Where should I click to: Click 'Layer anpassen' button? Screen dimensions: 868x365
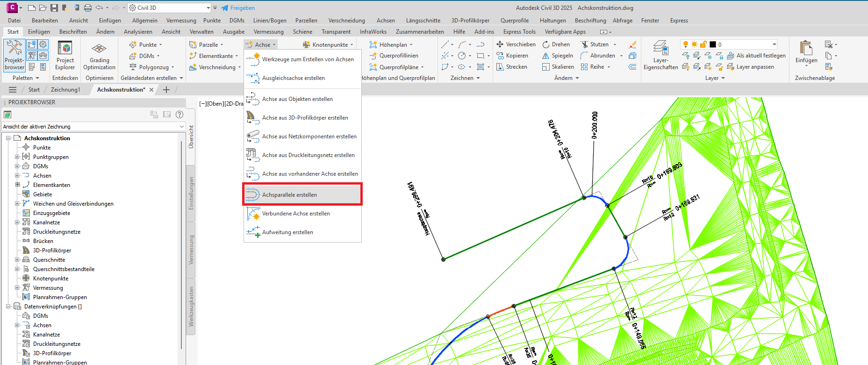tap(751, 67)
